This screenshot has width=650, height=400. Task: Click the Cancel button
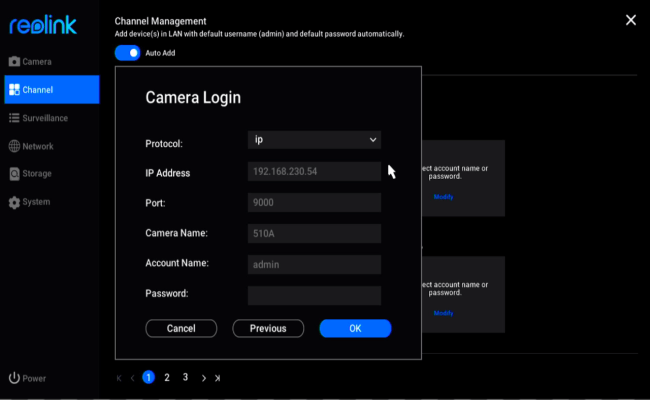(x=181, y=328)
